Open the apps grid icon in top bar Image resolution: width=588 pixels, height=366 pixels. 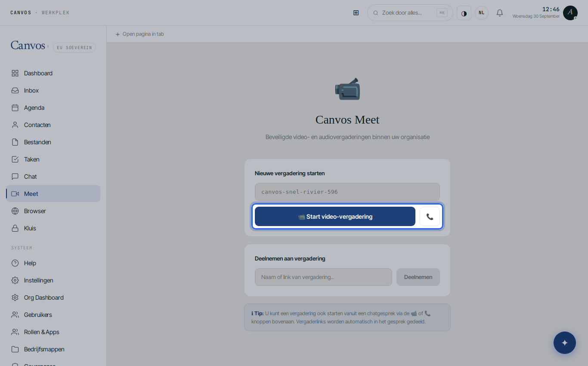(356, 13)
